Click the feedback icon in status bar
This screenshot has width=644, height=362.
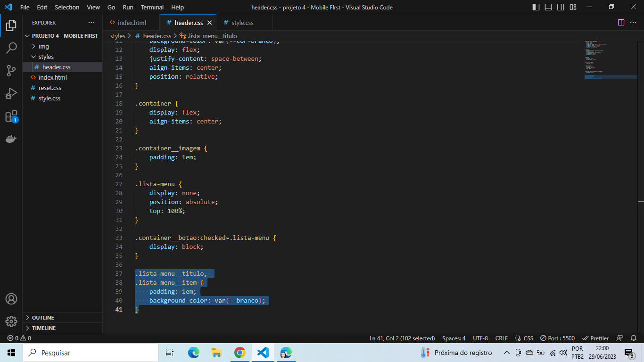(620, 338)
